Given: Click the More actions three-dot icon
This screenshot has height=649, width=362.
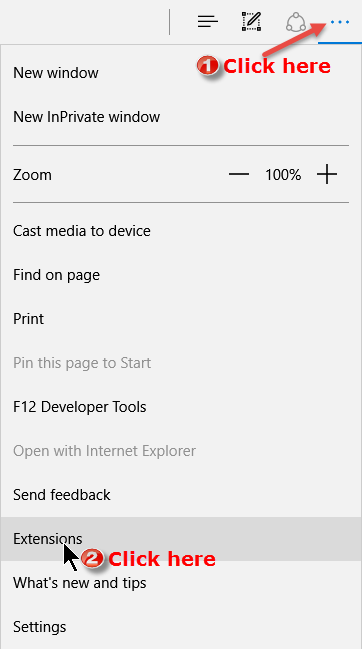Looking at the screenshot, I should (x=340, y=22).
